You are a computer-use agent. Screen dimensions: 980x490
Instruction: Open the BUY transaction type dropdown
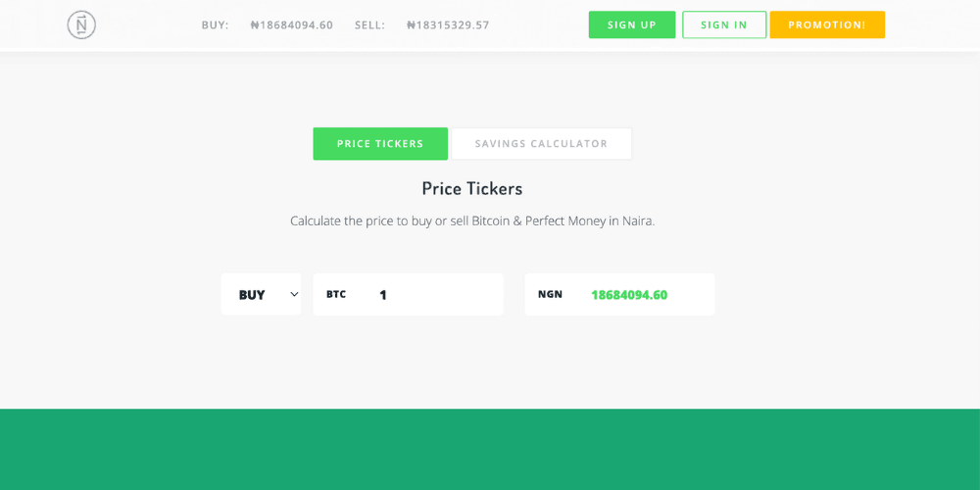pos(261,294)
